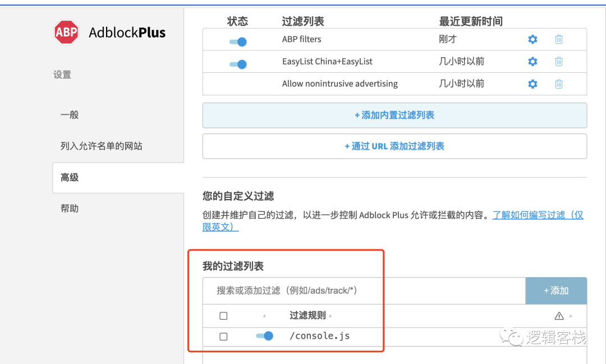Open the 列入允许名单的网站 tab
Viewport: 606px width, 364px height.
click(101, 146)
